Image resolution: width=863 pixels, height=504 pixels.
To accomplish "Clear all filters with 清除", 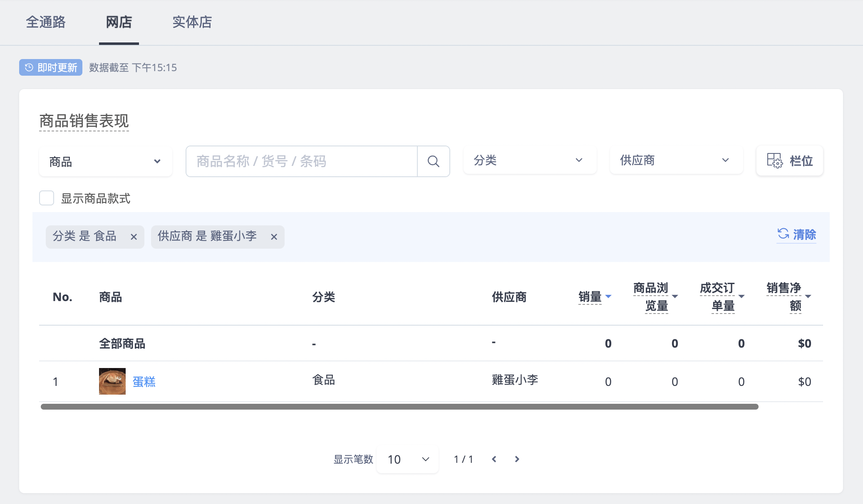I will point(796,235).
